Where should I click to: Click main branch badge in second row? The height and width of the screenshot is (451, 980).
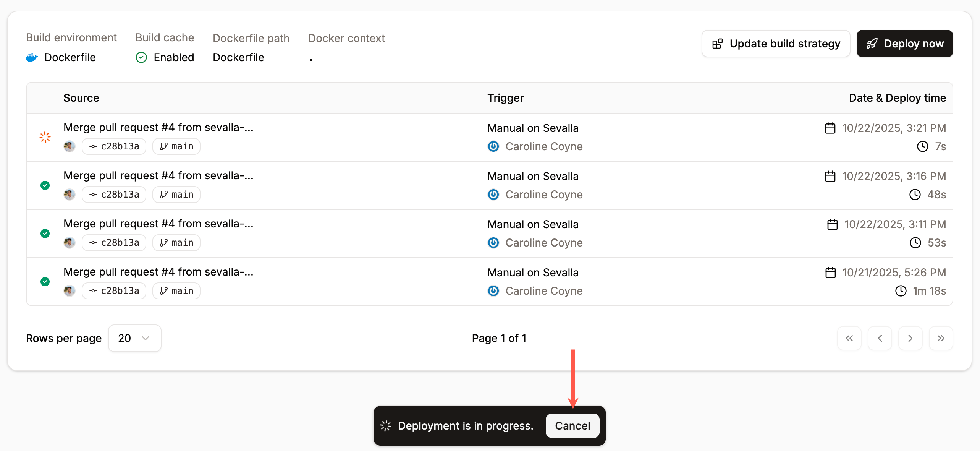tap(176, 195)
